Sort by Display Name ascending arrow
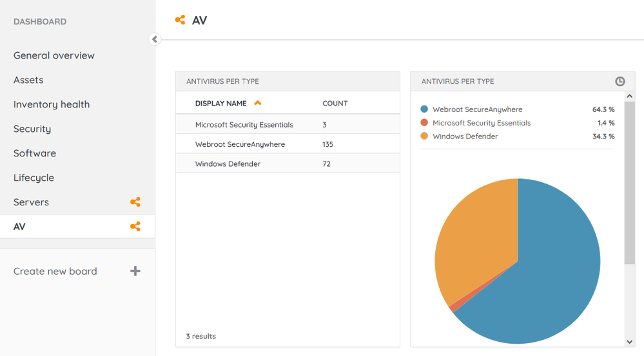The height and width of the screenshot is (356, 644). (258, 103)
